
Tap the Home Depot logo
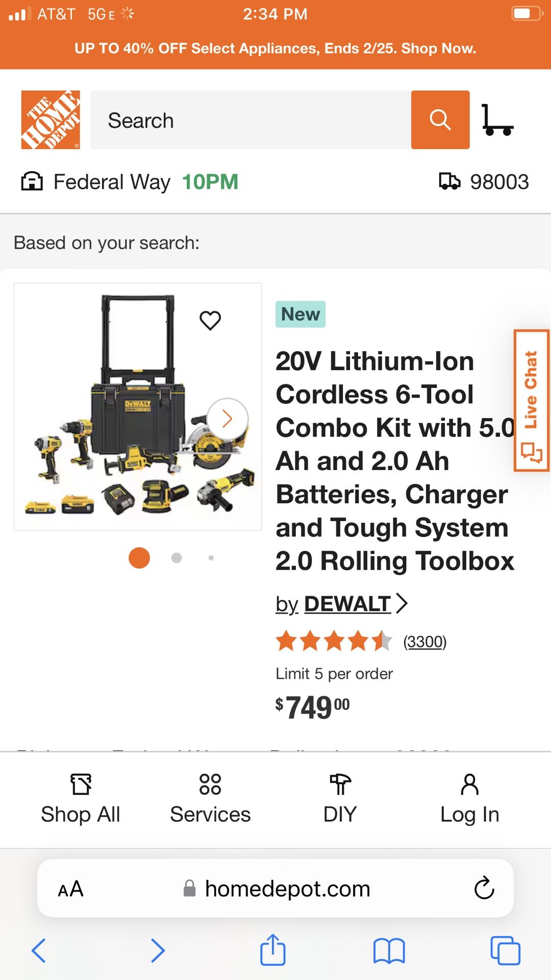point(51,120)
